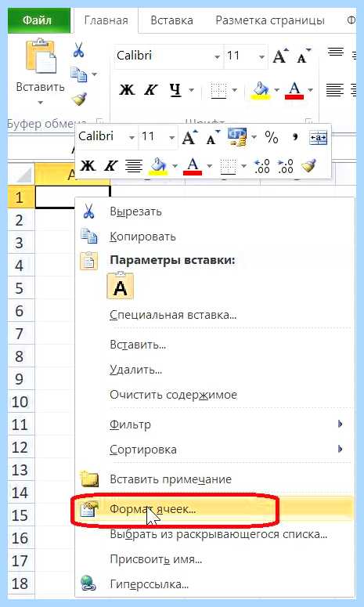Choose Выбрать из раскрывающегося списка

coord(215,535)
